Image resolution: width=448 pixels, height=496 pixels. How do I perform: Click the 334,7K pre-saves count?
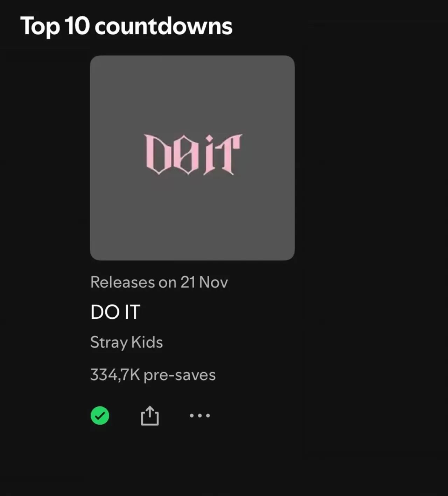(x=153, y=375)
